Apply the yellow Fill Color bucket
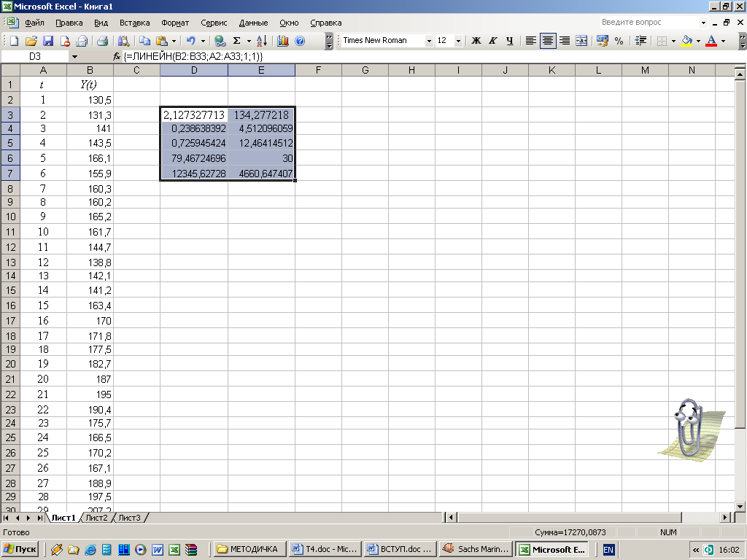The height and width of the screenshot is (560, 747). tap(687, 41)
